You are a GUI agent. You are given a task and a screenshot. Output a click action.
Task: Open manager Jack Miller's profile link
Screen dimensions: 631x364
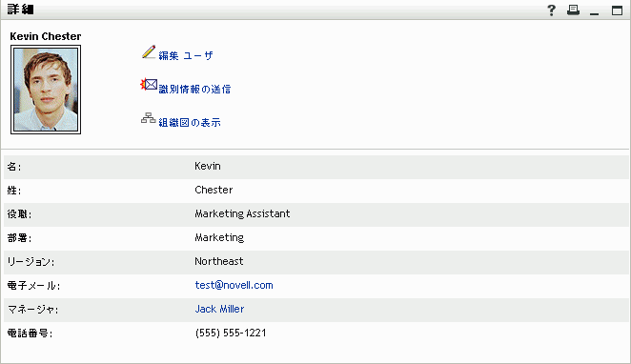pyautogui.click(x=219, y=309)
